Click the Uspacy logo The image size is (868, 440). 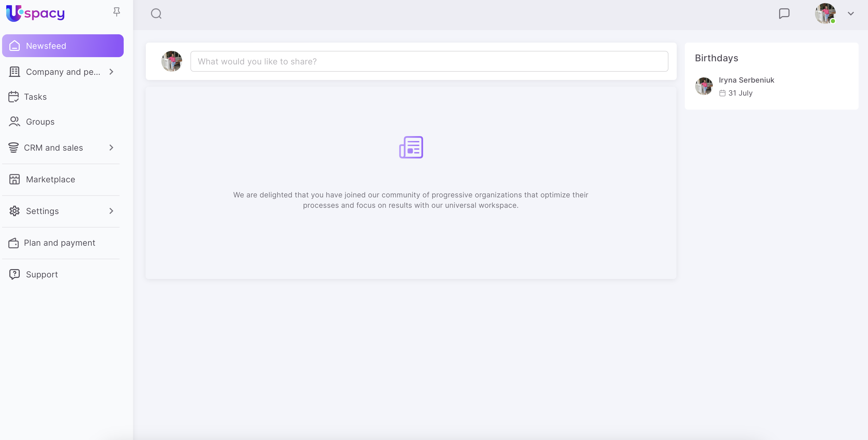(x=35, y=14)
